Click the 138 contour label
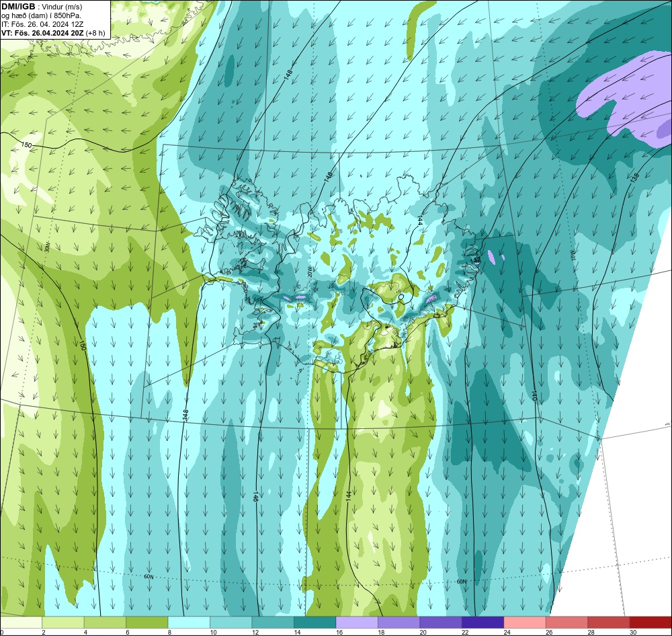The image size is (672, 636). click(635, 178)
